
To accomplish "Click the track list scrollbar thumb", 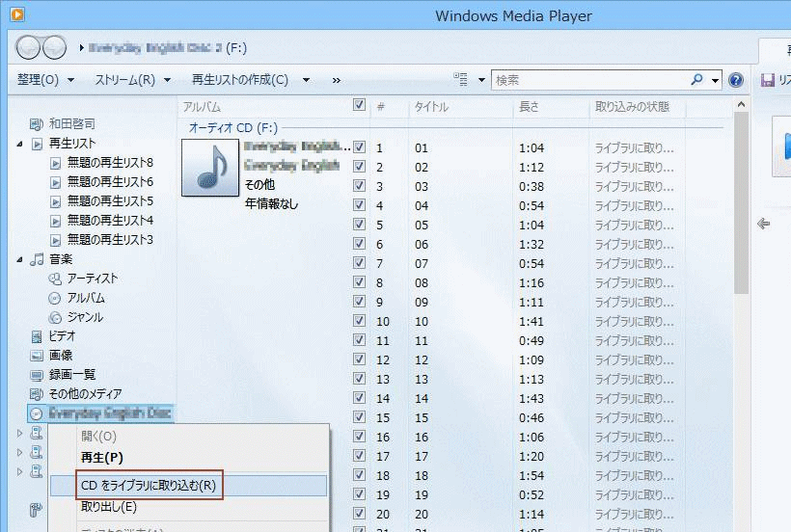I will tap(741, 202).
